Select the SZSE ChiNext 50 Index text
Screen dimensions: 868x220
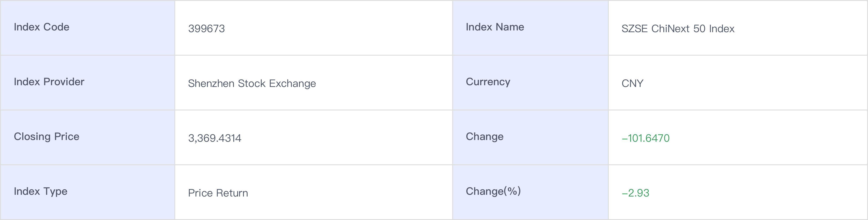coord(678,29)
